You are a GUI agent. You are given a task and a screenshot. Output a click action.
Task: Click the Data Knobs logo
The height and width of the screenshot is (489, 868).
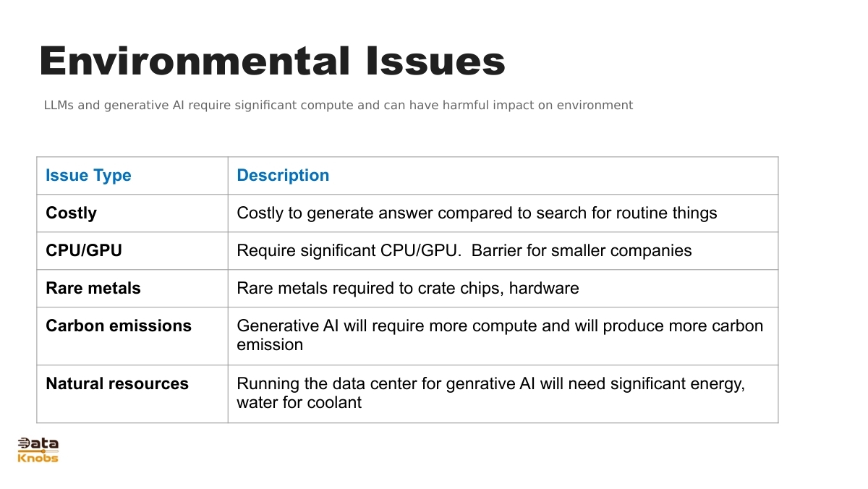tap(38, 450)
